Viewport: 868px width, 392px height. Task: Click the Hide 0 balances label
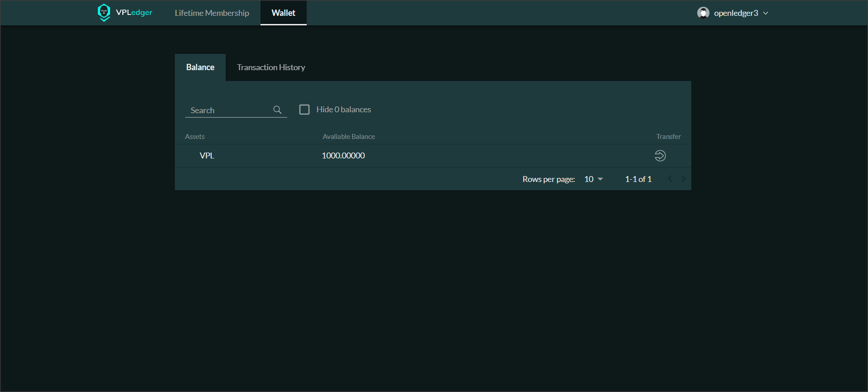[x=343, y=110]
